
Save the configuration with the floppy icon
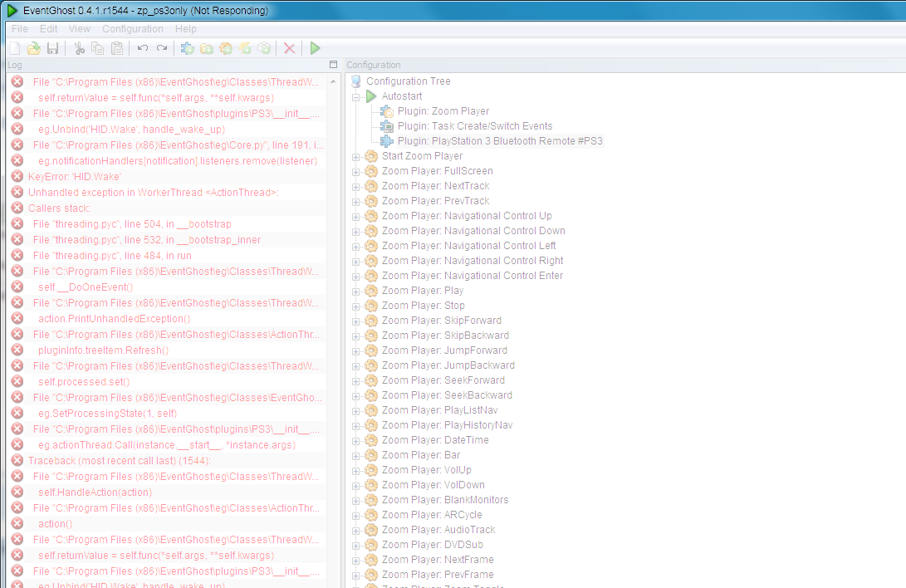[52, 48]
